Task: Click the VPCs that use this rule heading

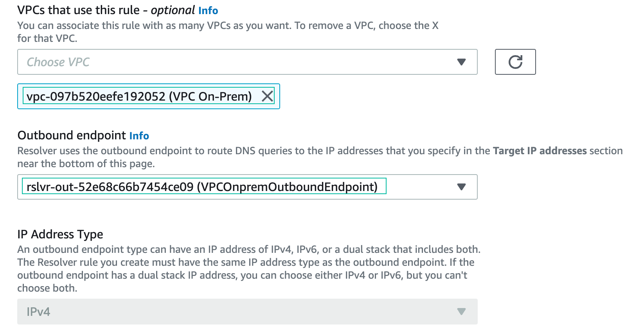Action: pyautogui.click(x=78, y=10)
